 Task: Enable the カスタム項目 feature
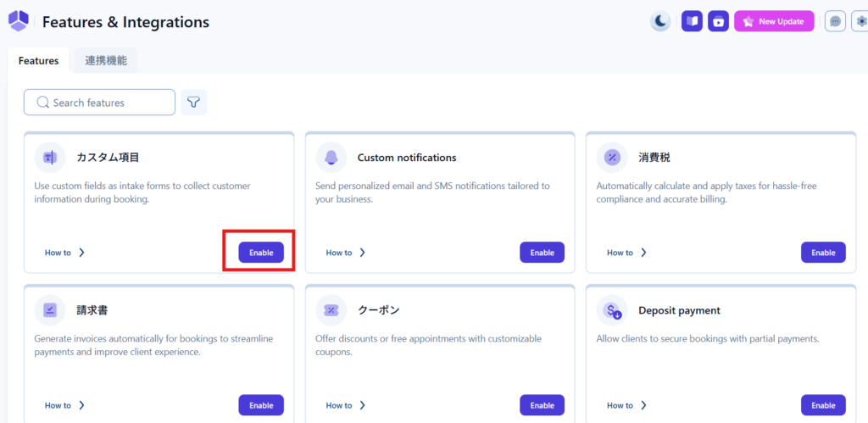click(261, 253)
